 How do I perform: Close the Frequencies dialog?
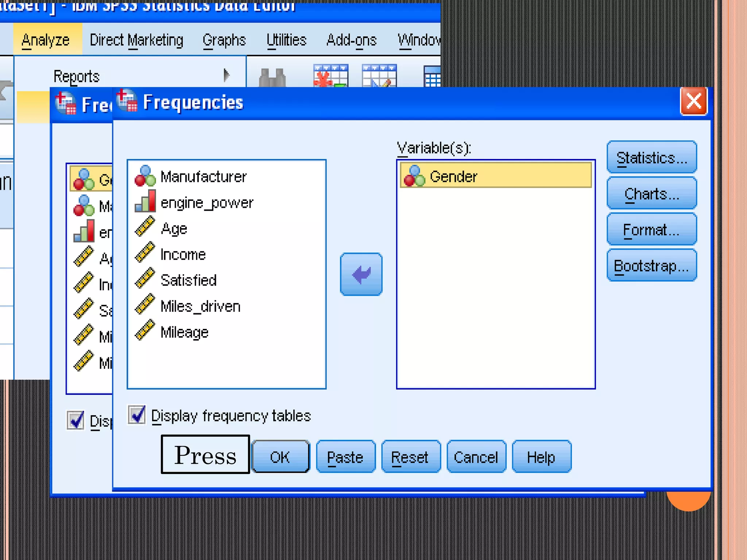tap(693, 102)
